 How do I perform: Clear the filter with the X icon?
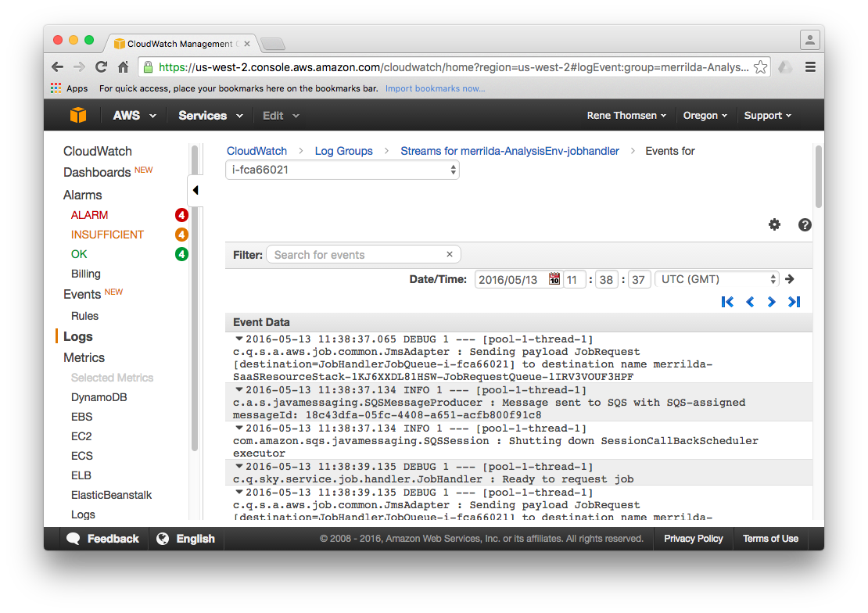click(450, 254)
